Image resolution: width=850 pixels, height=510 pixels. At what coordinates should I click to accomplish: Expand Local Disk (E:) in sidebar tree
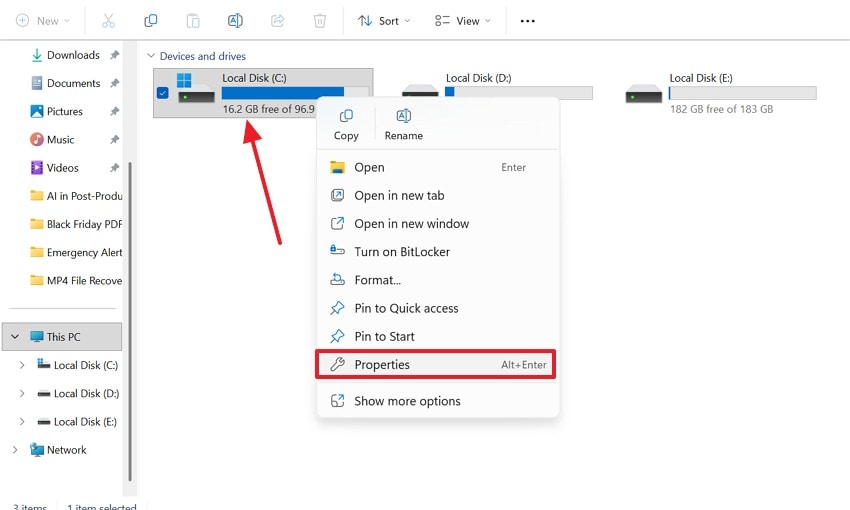22,422
